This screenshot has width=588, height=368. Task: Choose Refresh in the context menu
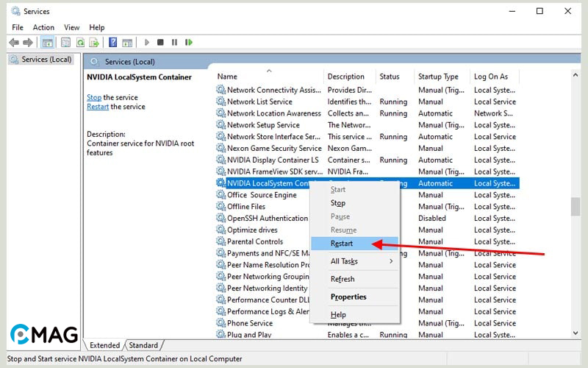pyautogui.click(x=354, y=279)
